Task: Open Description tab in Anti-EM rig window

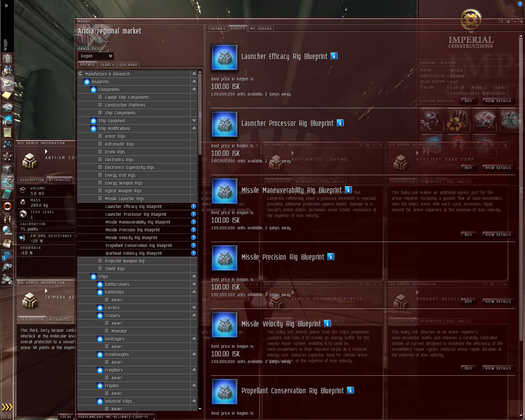Action: point(32,180)
